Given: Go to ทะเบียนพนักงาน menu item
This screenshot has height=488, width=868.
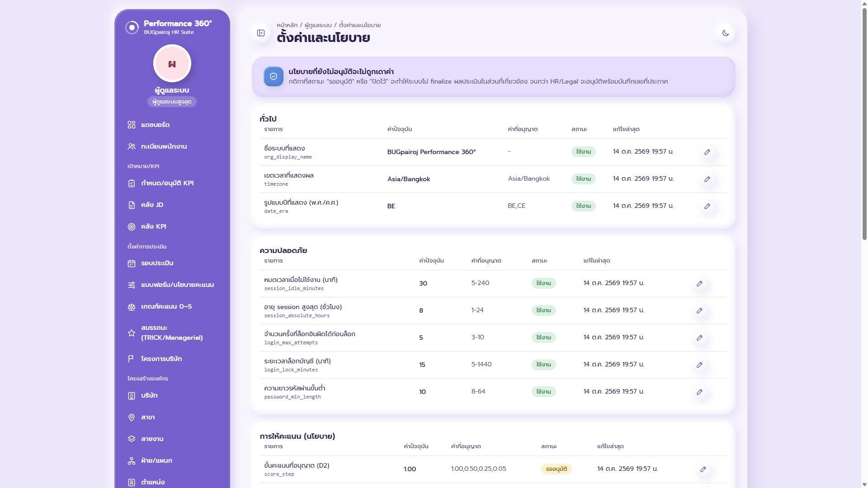Looking at the screenshot, I should [172, 146].
